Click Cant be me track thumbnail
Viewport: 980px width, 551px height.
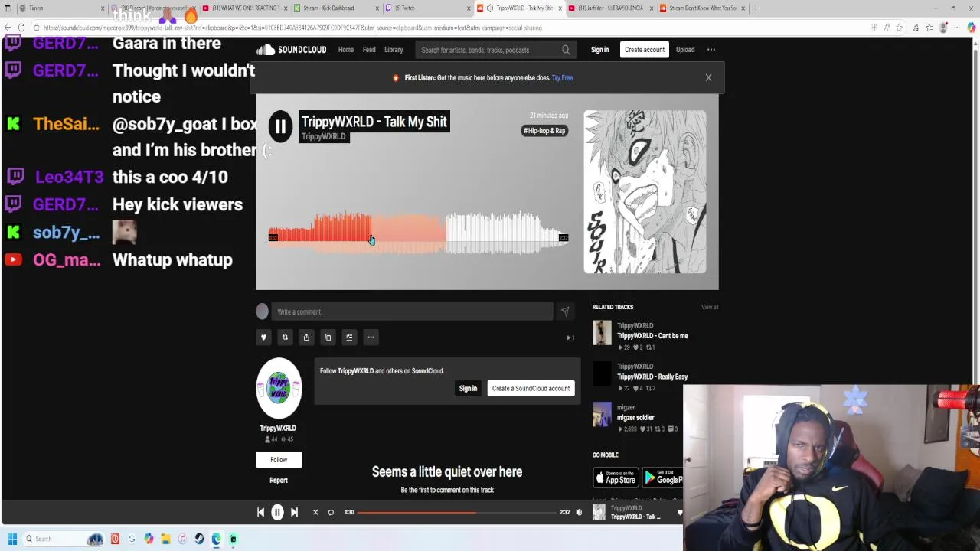pos(603,332)
